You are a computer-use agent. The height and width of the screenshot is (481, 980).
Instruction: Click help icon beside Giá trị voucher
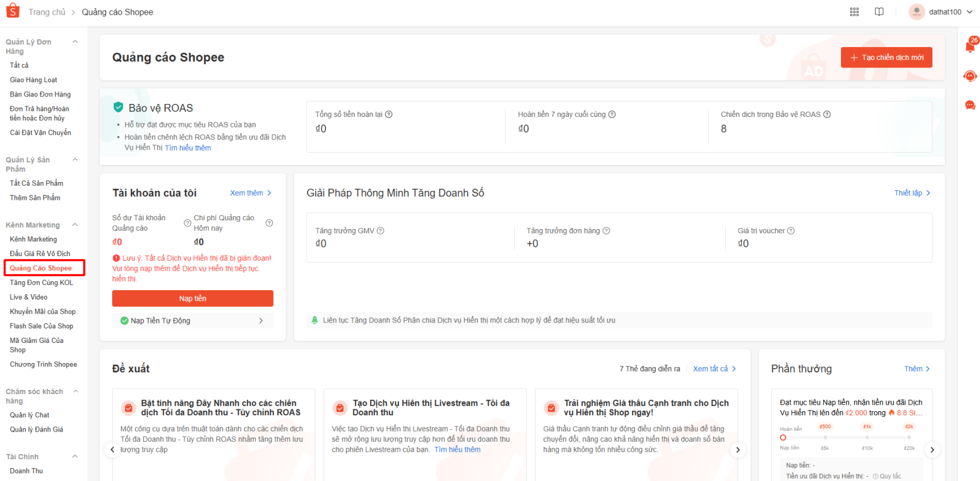click(x=790, y=231)
